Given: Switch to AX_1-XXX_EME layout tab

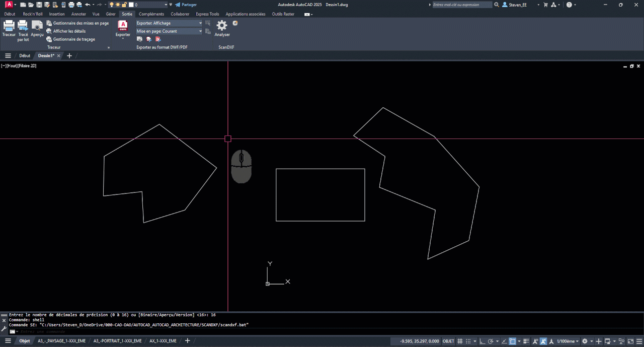Looking at the screenshot, I should 163,341.
